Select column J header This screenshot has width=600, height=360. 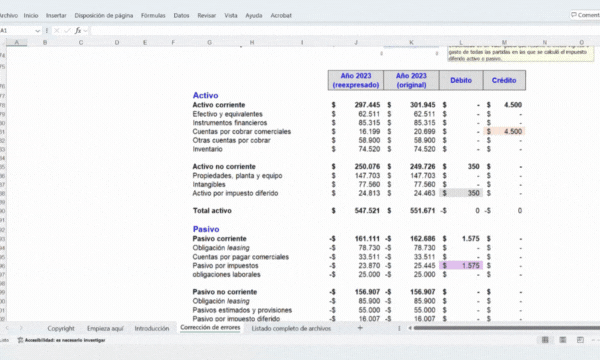(356, 42)
